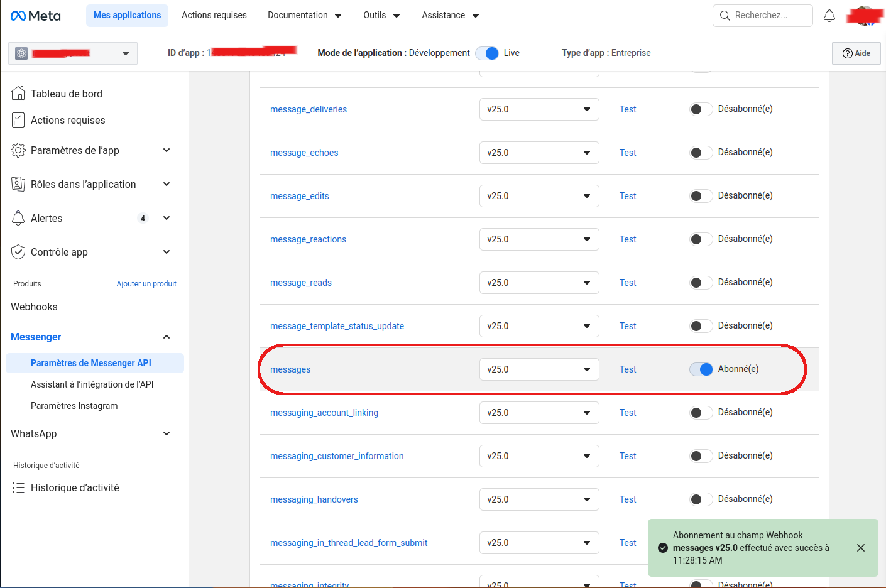
Task: Toggle the application mode Live switch
Action: [x=487, y=53]
